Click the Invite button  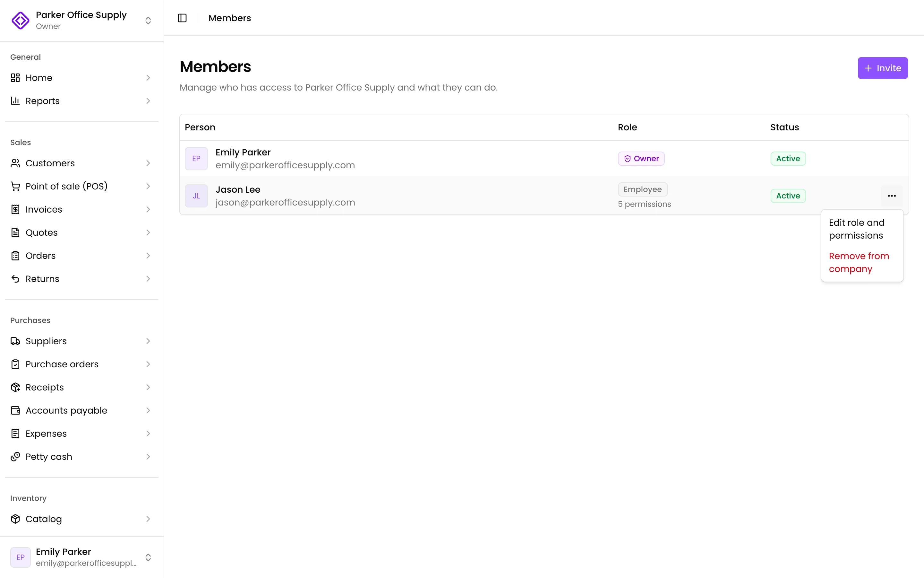(x=882, y=68)
